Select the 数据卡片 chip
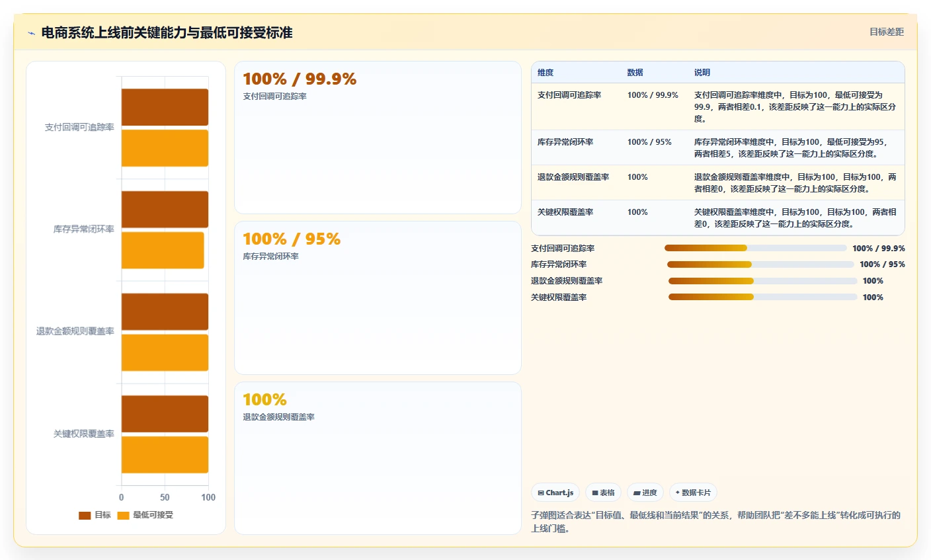Viewport: 931px width, 560px height. coord(693,493)
